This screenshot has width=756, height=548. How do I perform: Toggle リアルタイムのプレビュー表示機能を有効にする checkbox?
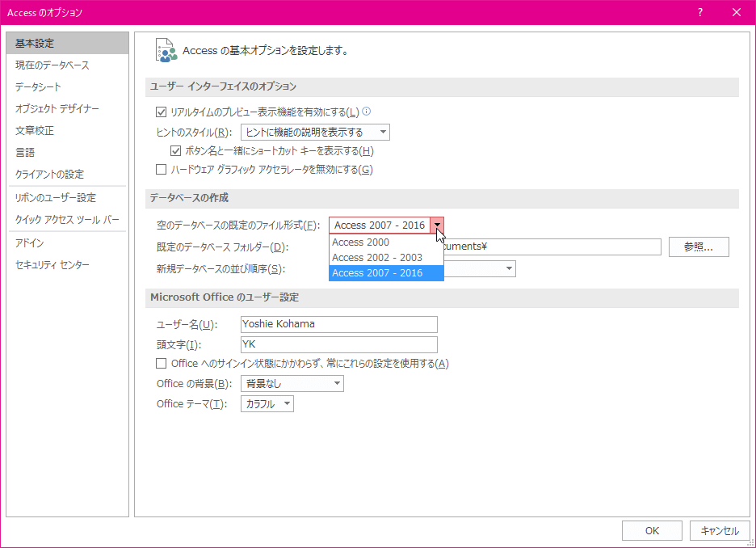click(x=161, y=112)
